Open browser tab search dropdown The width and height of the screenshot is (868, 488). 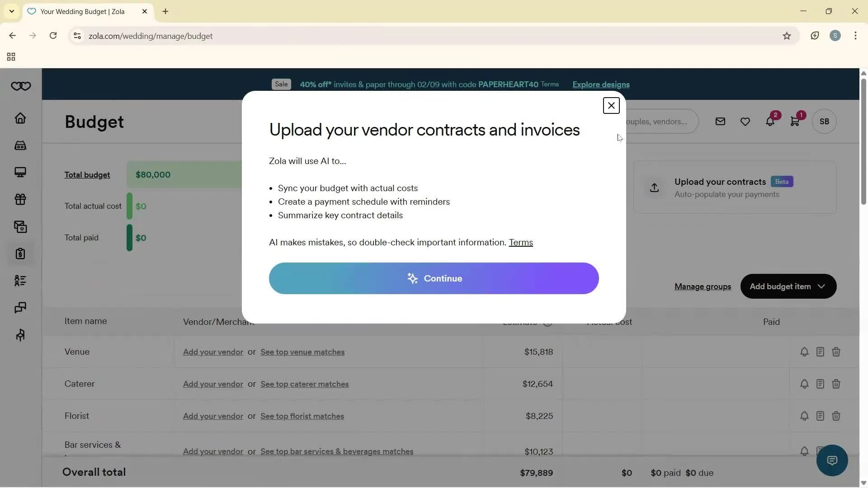11,11
